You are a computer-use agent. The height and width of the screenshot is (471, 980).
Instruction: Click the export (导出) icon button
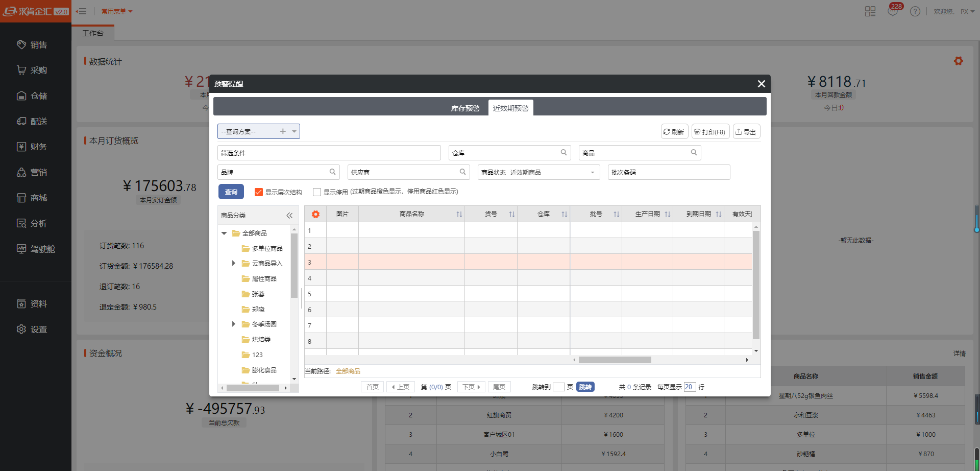point(746,132)
